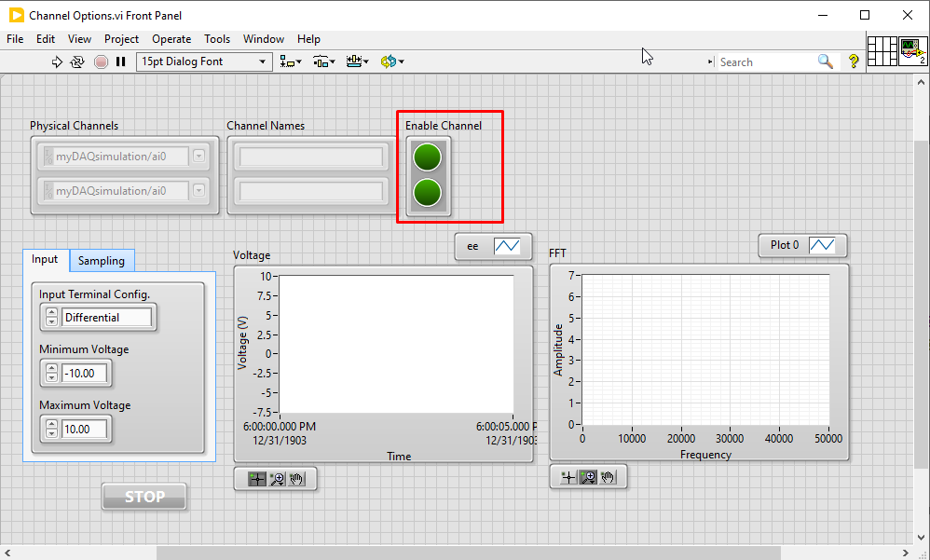Click the Maximum Voltage value field
The image size is (930, 560).
tap(84, 429)
